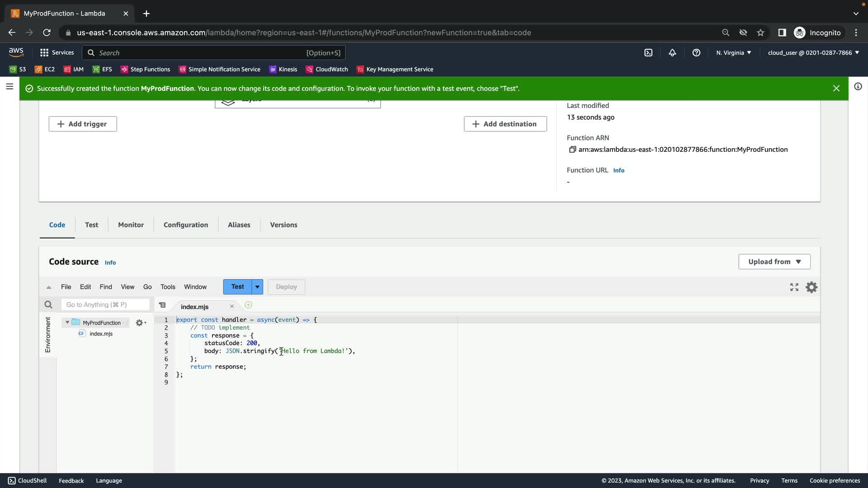Open the Tools menu in editor
Image resolution: width=868 pixels, height=488 pixels.
168,287
